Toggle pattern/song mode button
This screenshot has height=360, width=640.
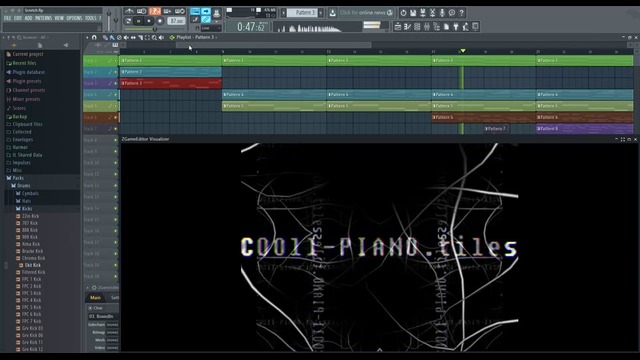pyautogui.click(x=128, y=21)
